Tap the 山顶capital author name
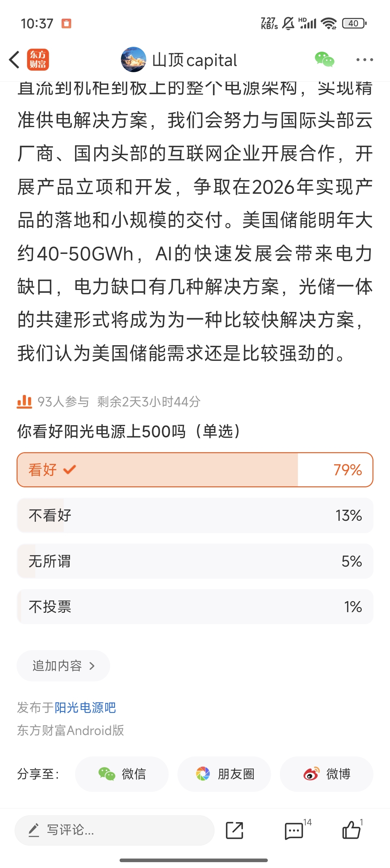 (195, 60)
